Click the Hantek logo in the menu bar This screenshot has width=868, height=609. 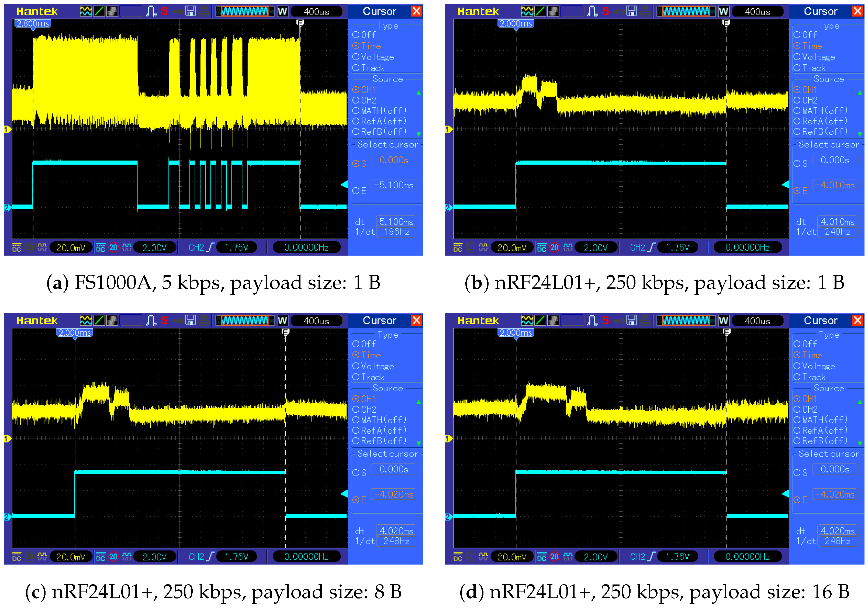click(x=37, y=11)
